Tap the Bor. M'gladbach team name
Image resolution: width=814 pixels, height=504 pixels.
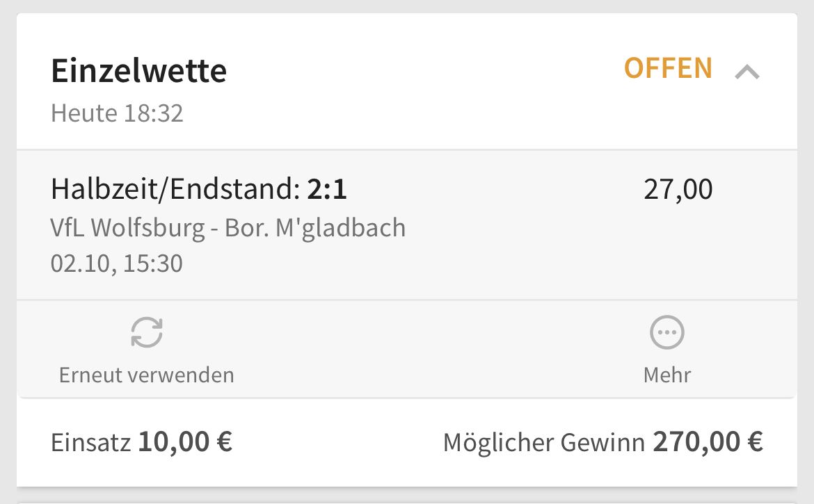click(x=314, y=228)
